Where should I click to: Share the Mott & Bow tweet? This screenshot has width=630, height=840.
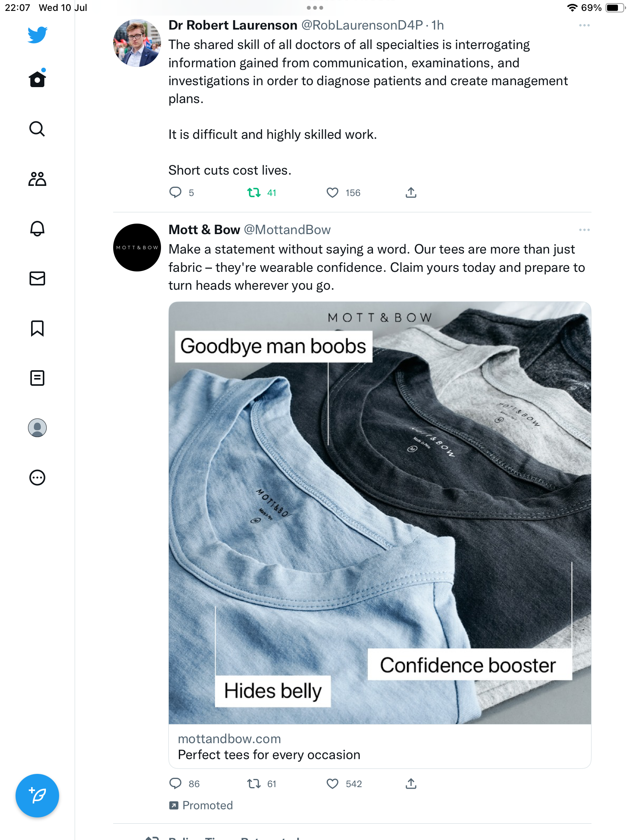411,784
